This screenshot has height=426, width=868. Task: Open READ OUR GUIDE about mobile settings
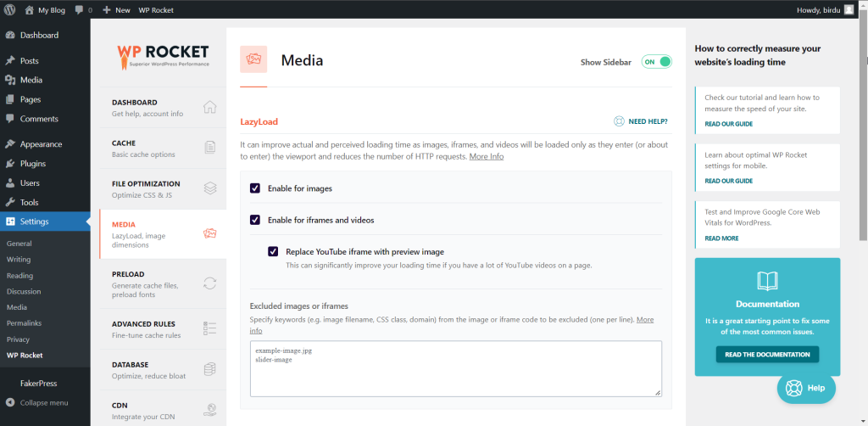point(728,181)
